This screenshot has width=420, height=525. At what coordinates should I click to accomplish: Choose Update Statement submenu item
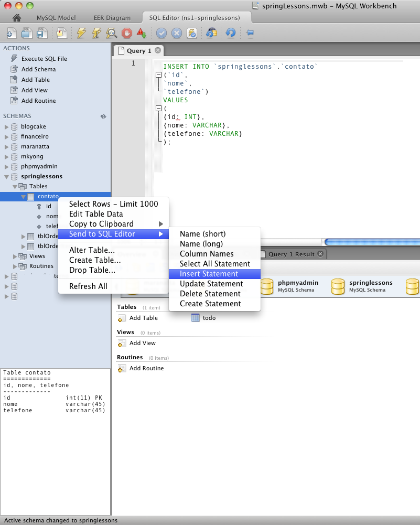[214, 284]
